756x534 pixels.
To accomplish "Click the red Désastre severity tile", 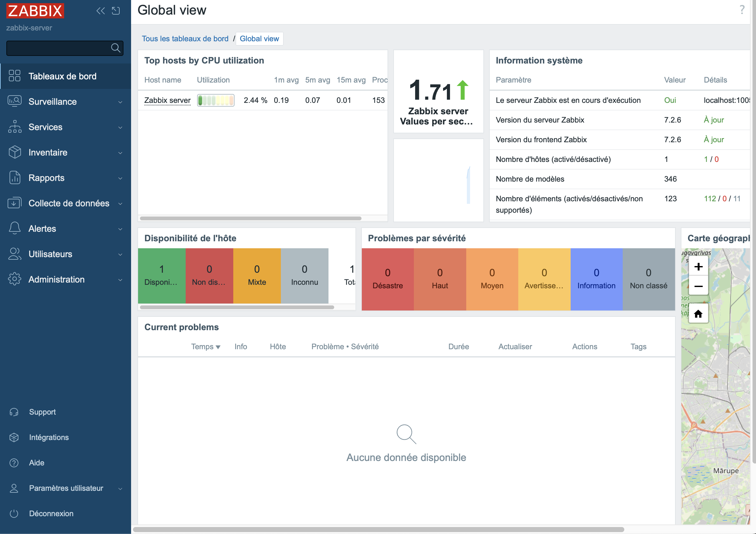I will [x=388, y=279].
